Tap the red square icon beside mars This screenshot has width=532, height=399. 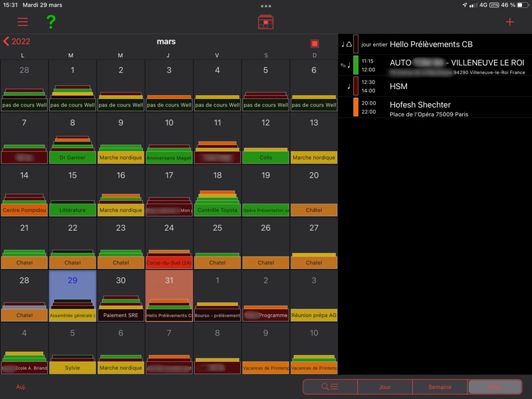click(315, 44)
